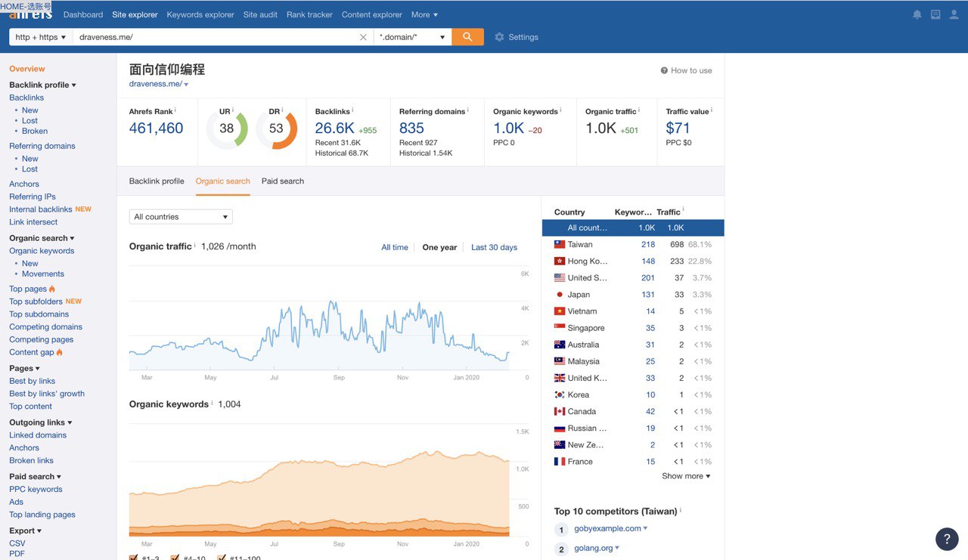Open the All countries dropdown
This screenshot has width=968, height=560.
coord(181,217)
